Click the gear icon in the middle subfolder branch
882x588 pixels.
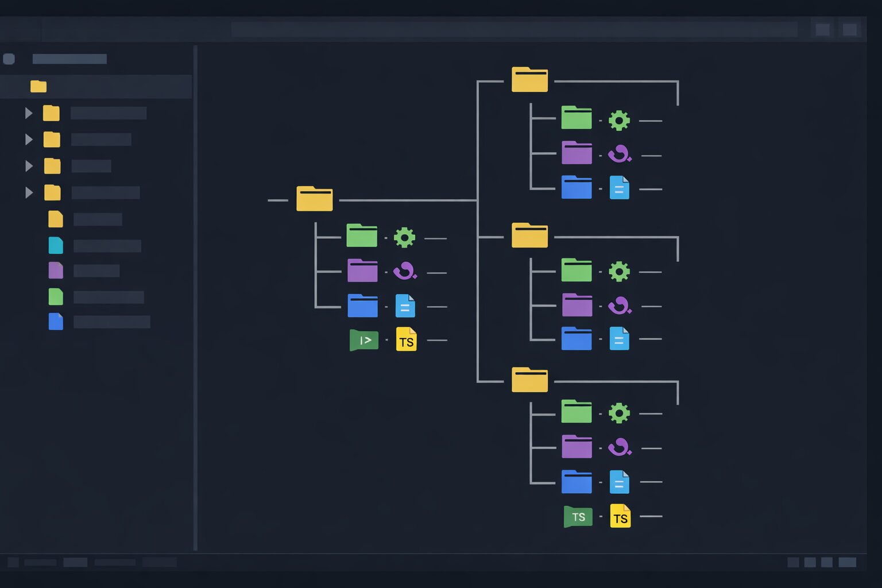[x=620, y=271]
